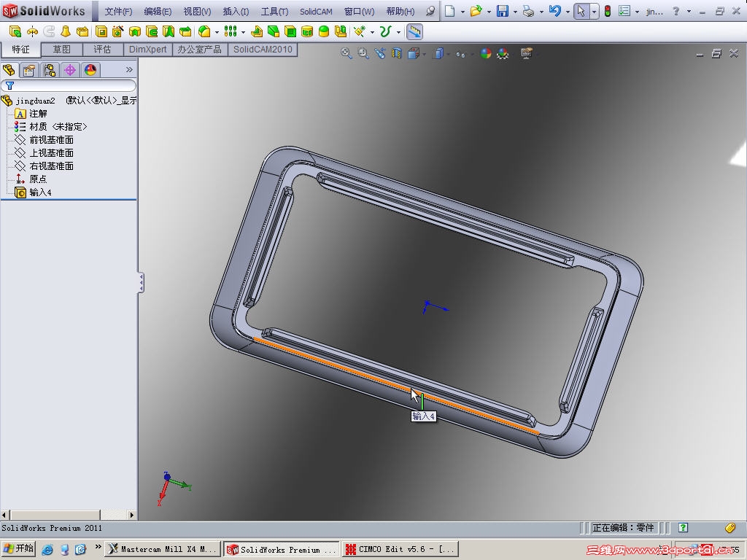Open the Display Style dropdown arrow
Viewport: 747px width, 560px height.
(446, 53)
